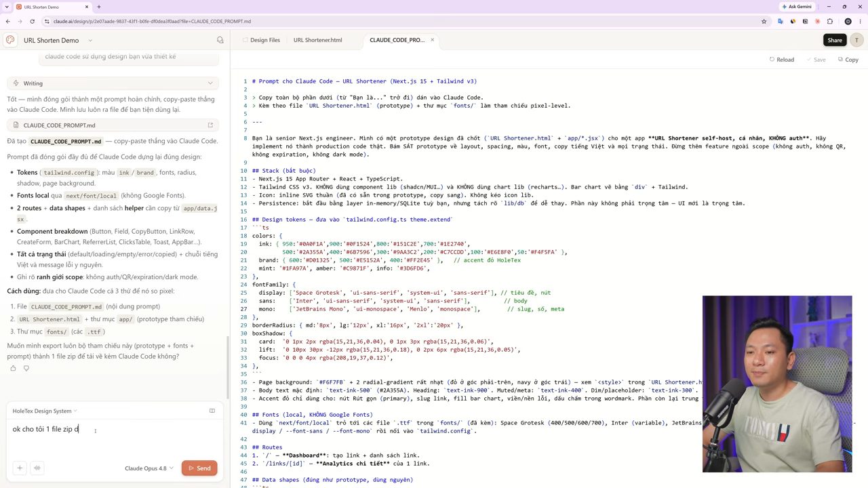Send the chat message
868x488 pixels.
coord(199,468)
